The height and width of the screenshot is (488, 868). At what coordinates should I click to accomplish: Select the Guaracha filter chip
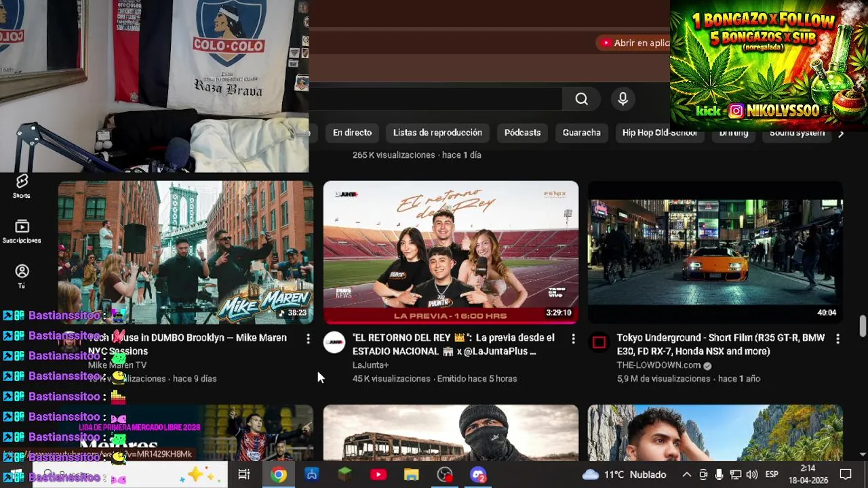pos(581,133)
